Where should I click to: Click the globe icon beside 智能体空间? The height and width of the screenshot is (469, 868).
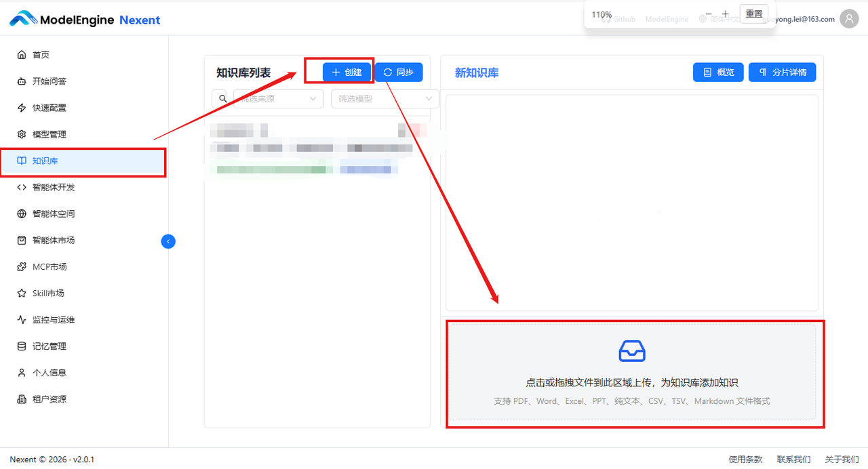pyautogui.click(x=22, y=213)
